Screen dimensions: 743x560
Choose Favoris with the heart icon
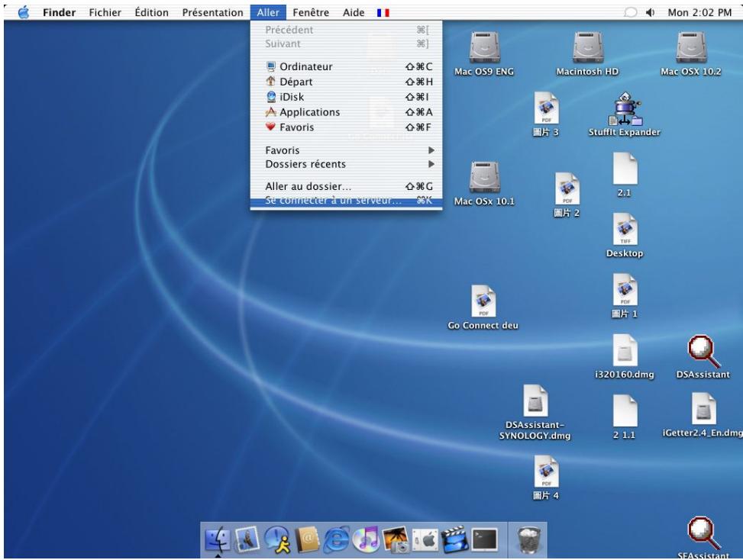click(x=347, y=127)
